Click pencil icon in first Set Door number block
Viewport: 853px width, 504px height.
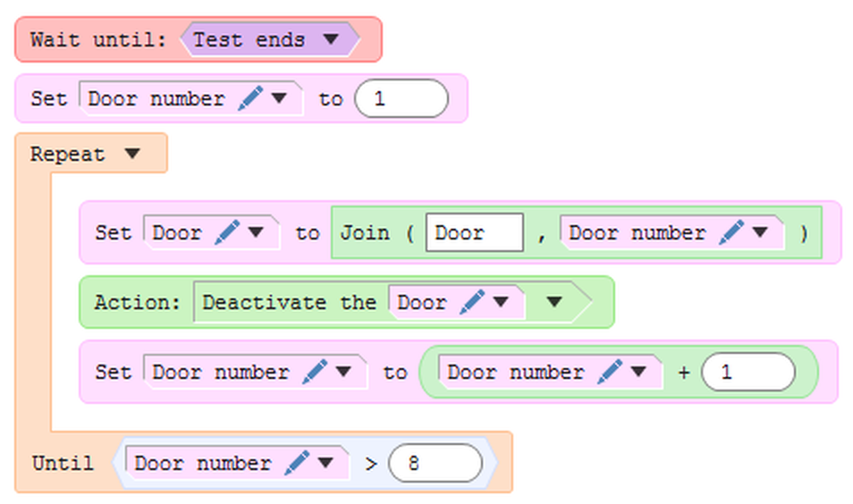pos(249,99)
